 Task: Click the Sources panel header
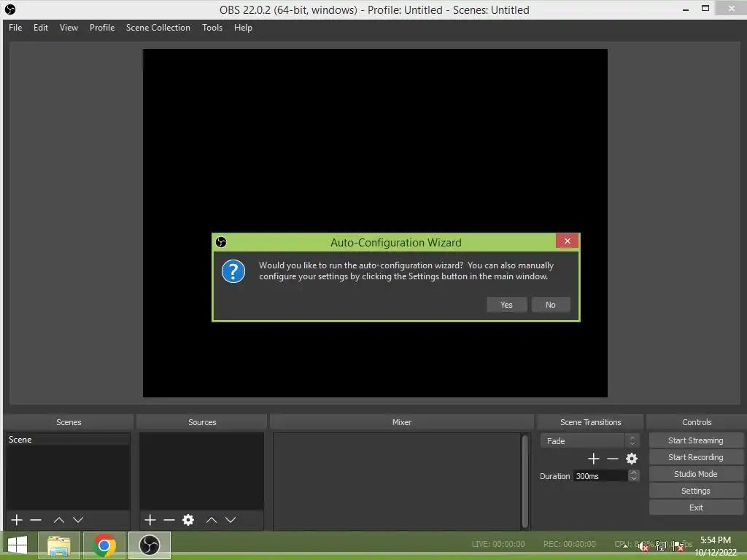pos(202,422)
